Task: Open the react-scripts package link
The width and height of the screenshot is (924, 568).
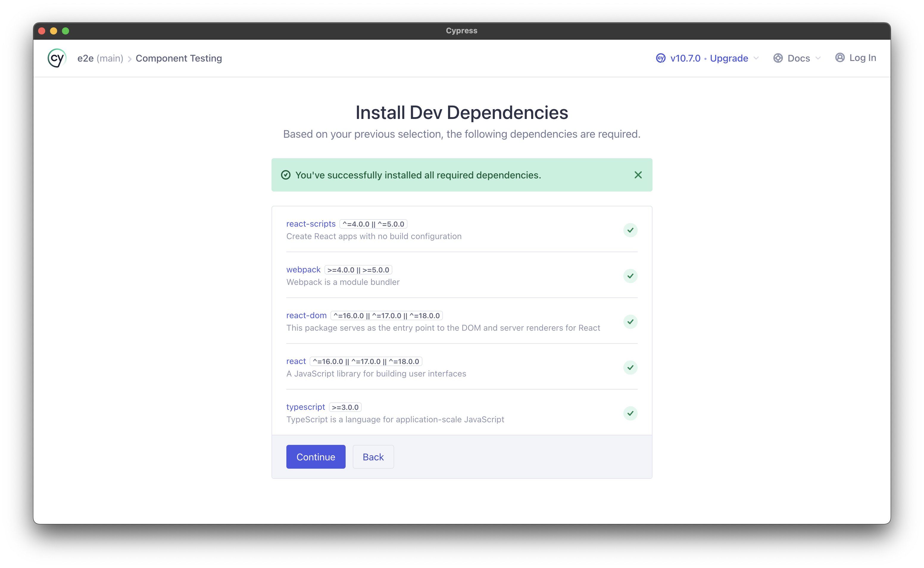Action: click(x=310, y=224)
